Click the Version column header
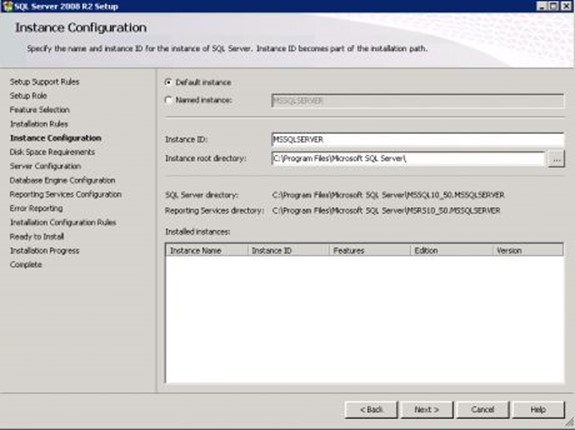Image resolution: width=575 pixels, height=430 pixels. click(x=528, y=250)
